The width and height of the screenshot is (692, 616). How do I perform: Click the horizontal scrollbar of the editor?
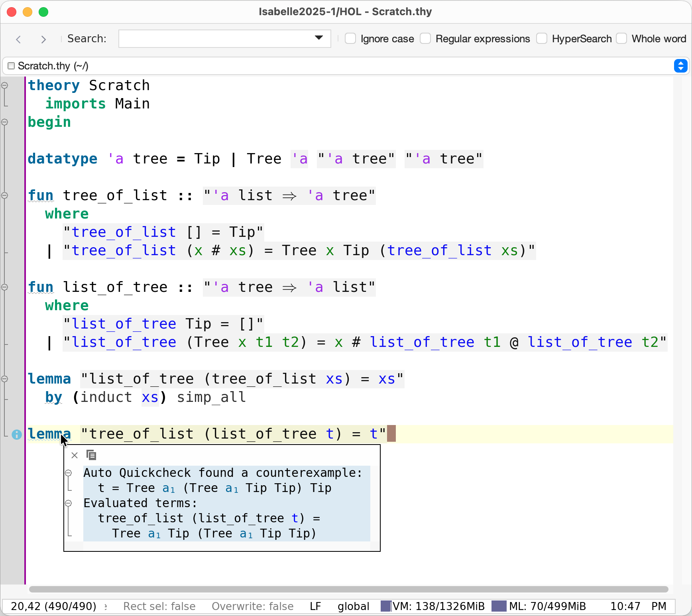(348, 589)
